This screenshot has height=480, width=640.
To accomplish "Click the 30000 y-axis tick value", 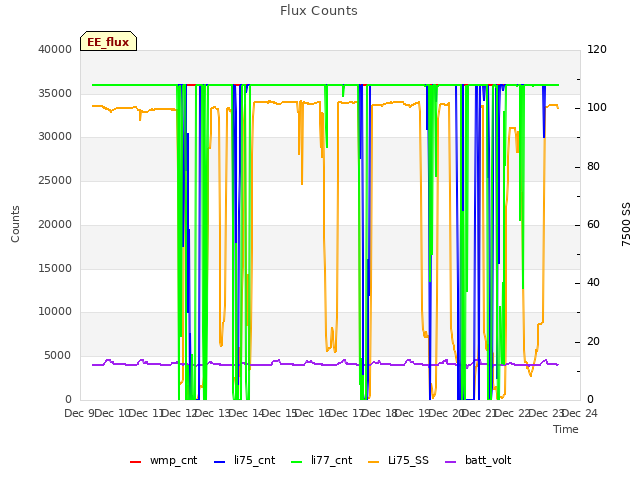I will click(55, 137).
